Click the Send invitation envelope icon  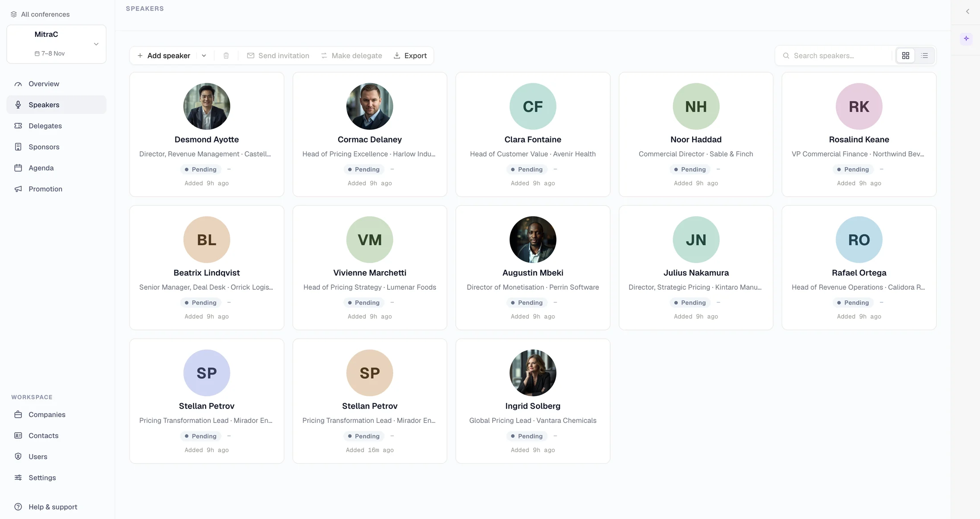click(251, 56)
